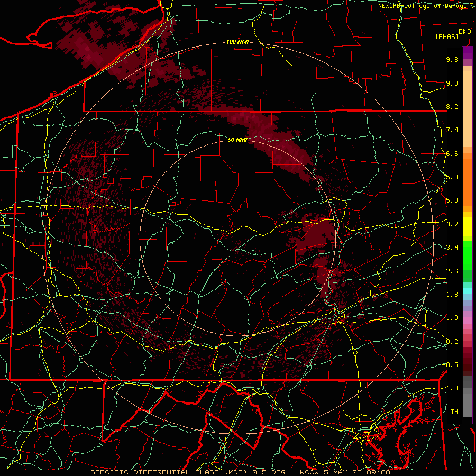
Task: Click the -0.5 legend value
Action: [x=451, y=365]
